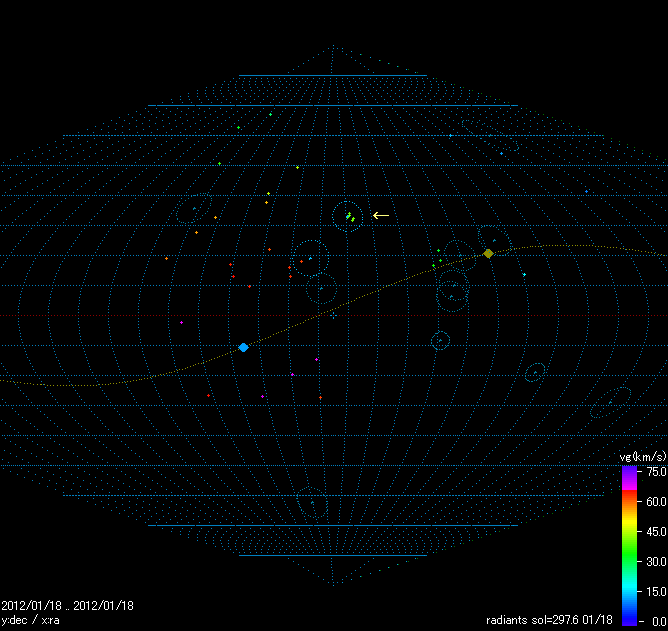Image resolution: width=668 pixels, height=631 pixels.
Task: Click the vg(km/s) legend title
Action: click(643, 457)
